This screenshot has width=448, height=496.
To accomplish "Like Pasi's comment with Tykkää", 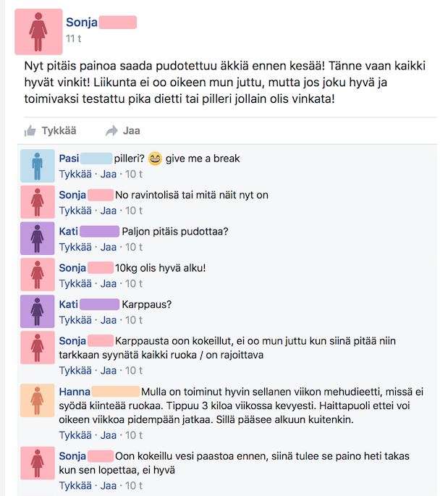I will tap(75, 174).
